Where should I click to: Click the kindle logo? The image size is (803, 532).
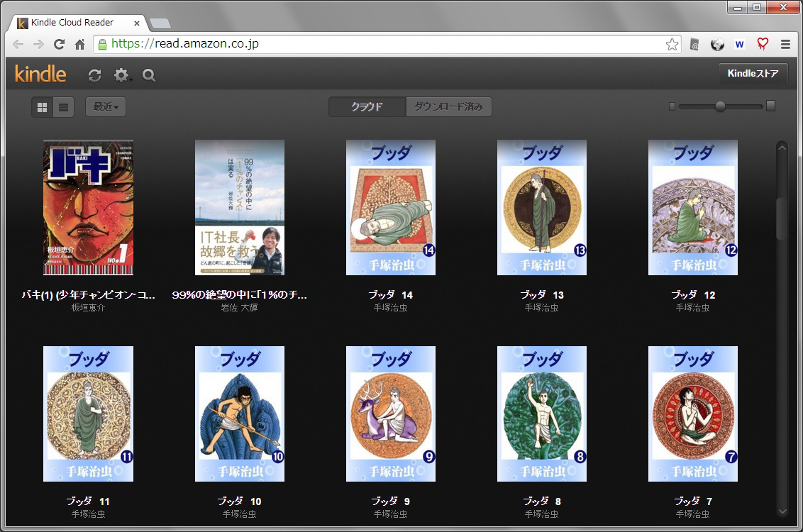pos(40,74)
